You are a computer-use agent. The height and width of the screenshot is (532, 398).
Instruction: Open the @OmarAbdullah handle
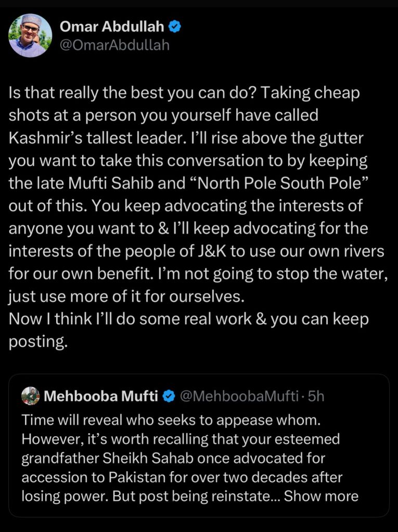[x=115, y=45]
